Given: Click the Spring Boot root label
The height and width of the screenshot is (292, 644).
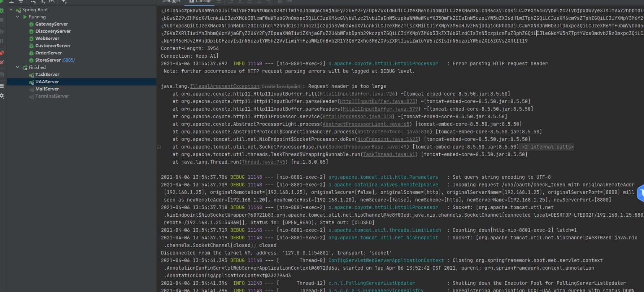Looking at the screenshot, I should click(35, 10).
